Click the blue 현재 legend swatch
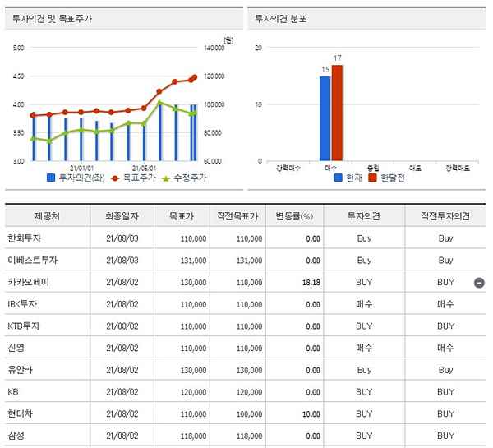Image resolution: width=493 pixels, height=448 pixels. click(338, 178)
